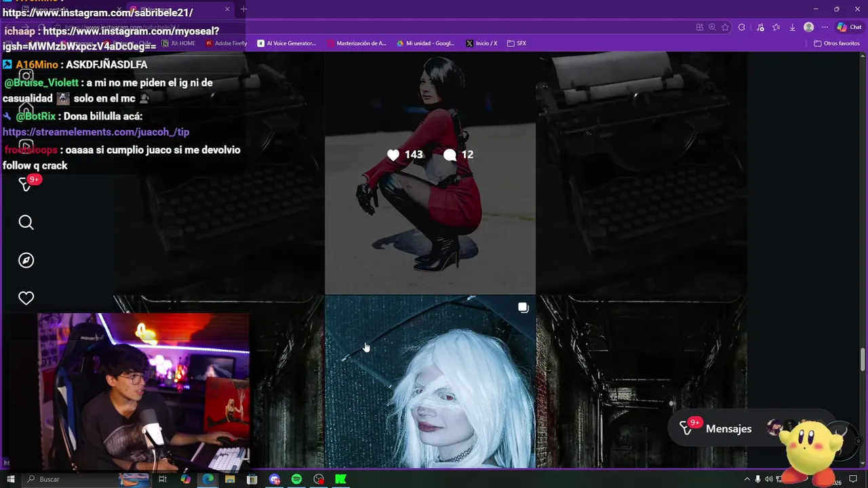Screen dimensions: 868x488
Task: Open Spotify from the taskbar
Action: [x=296, y=479]
